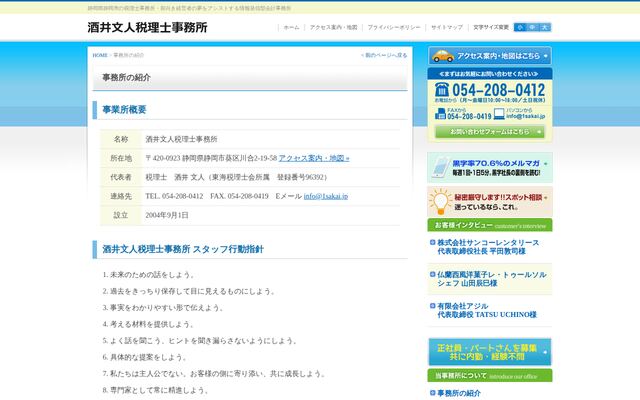The height and width of the screenshot is (400, 640).
Task: Click bullet icon beside 事務所の紹介 sidebar link
Action: pos(433,393)
